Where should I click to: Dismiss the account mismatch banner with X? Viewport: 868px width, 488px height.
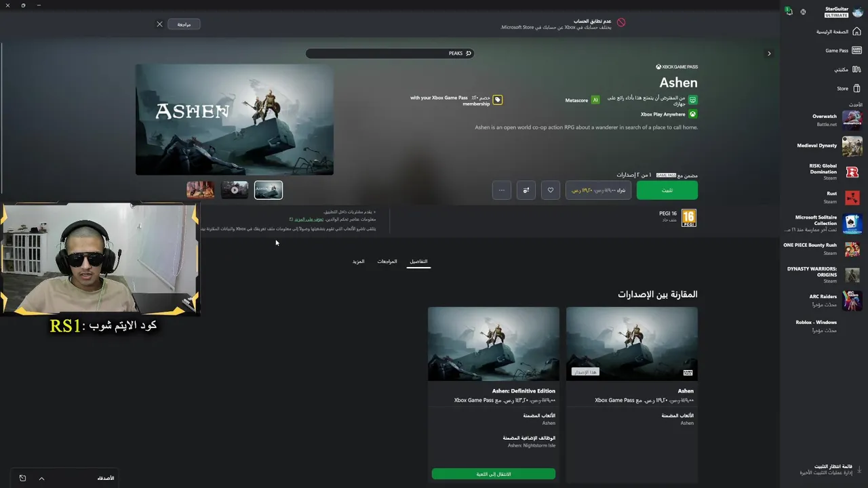[159, 24]
